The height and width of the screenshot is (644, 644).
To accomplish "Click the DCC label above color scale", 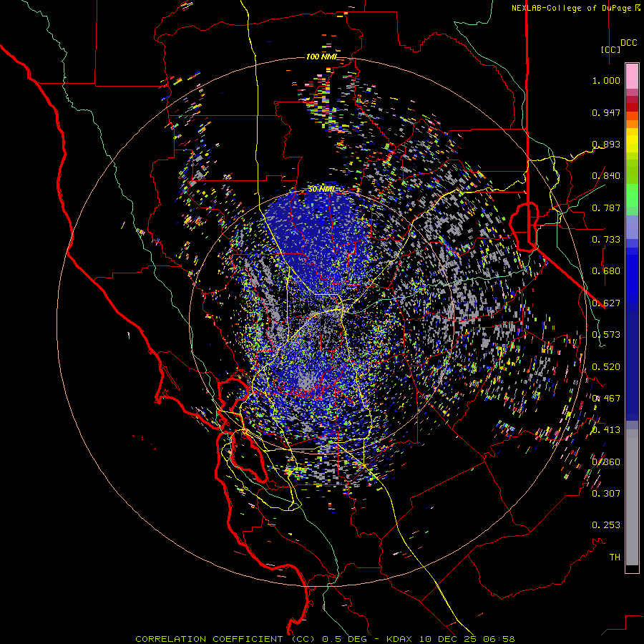I will (629, 43).
